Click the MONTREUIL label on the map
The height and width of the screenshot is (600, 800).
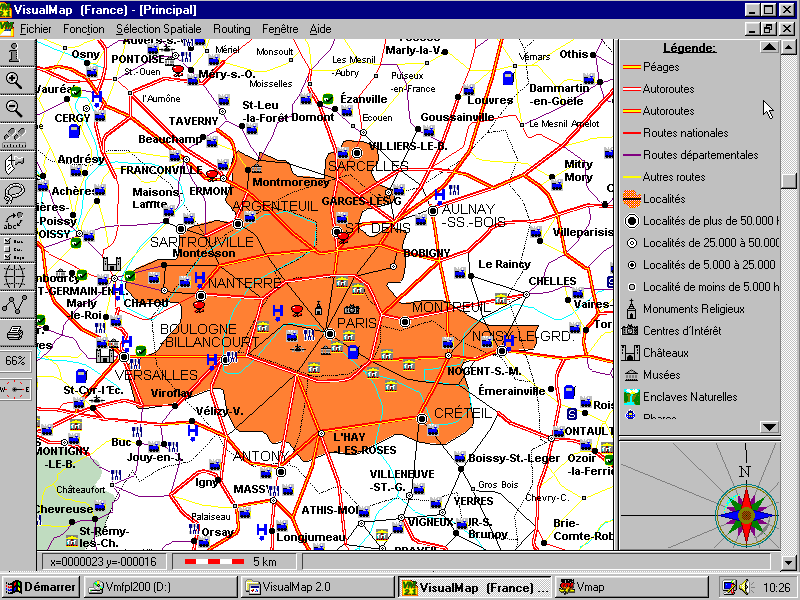451,307
